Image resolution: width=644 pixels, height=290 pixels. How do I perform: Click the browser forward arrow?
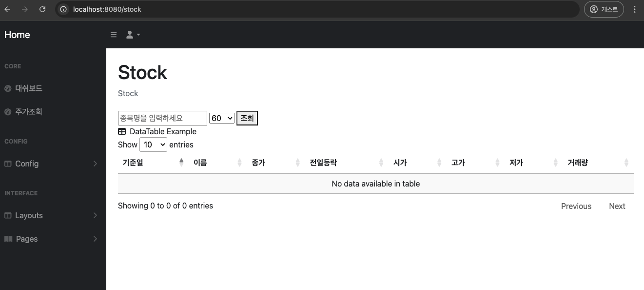pos(25,9)
